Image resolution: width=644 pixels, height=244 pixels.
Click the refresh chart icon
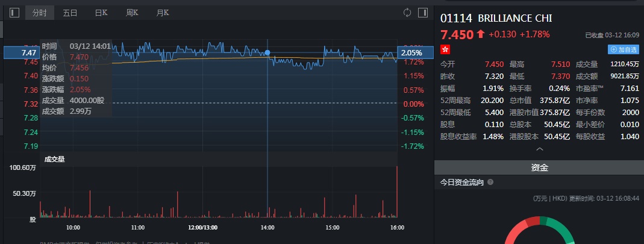407,13
